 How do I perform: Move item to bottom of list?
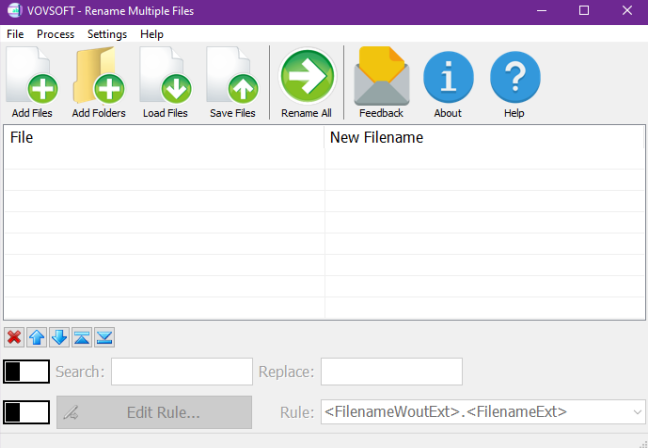click(104, 337)
